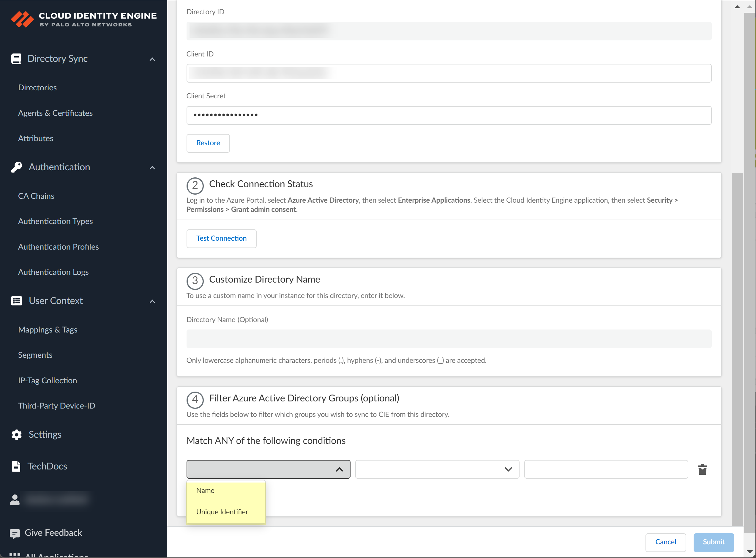Collapse the User Context section chevron
The height and width of the screenshot is (558, 756).
click(152, 301)
